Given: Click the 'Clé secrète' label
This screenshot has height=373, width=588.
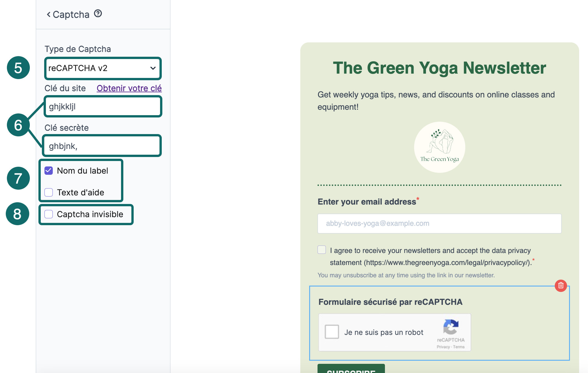Looking at the screenshot, I should [67, 128].
